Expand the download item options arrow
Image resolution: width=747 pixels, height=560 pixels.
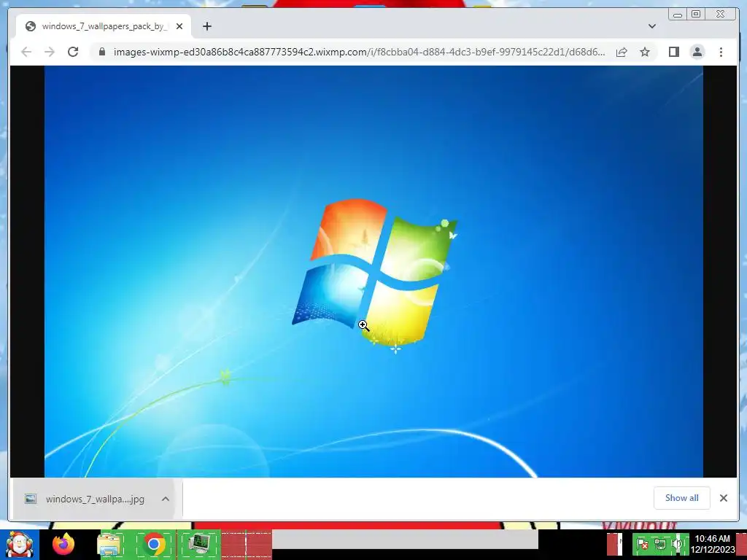tap(166, 499)
